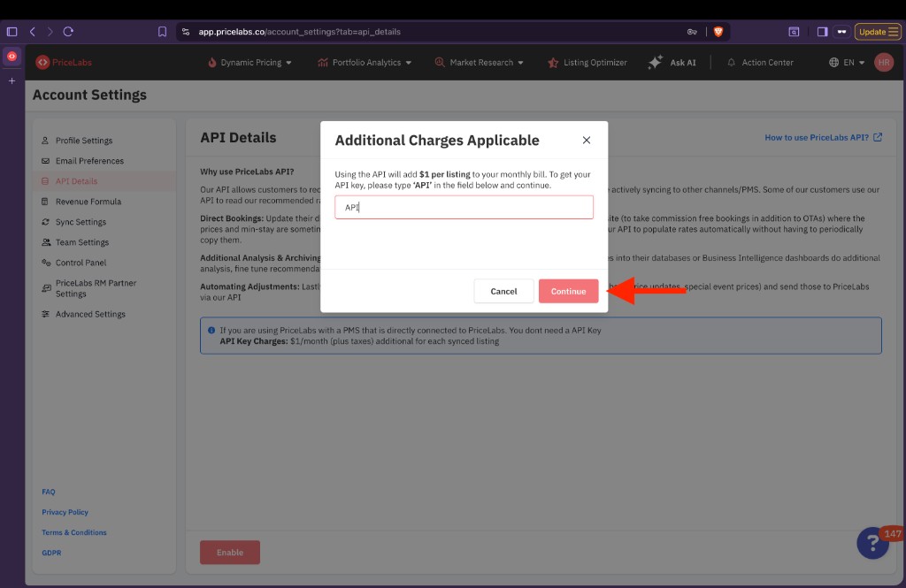The width and height of the screenshot is (906, 588).
Task: Open the saved passwords key icon
Action: point(692,32)
